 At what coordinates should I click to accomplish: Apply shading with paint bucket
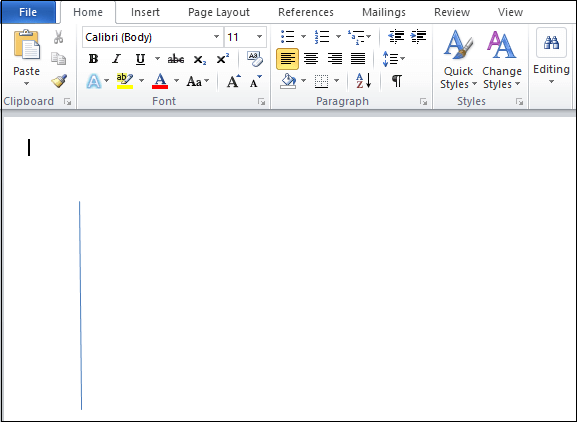click(288, 81)
